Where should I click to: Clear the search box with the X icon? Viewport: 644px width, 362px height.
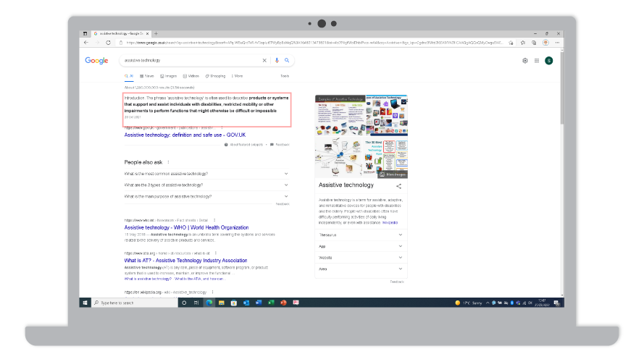(264, 61)
